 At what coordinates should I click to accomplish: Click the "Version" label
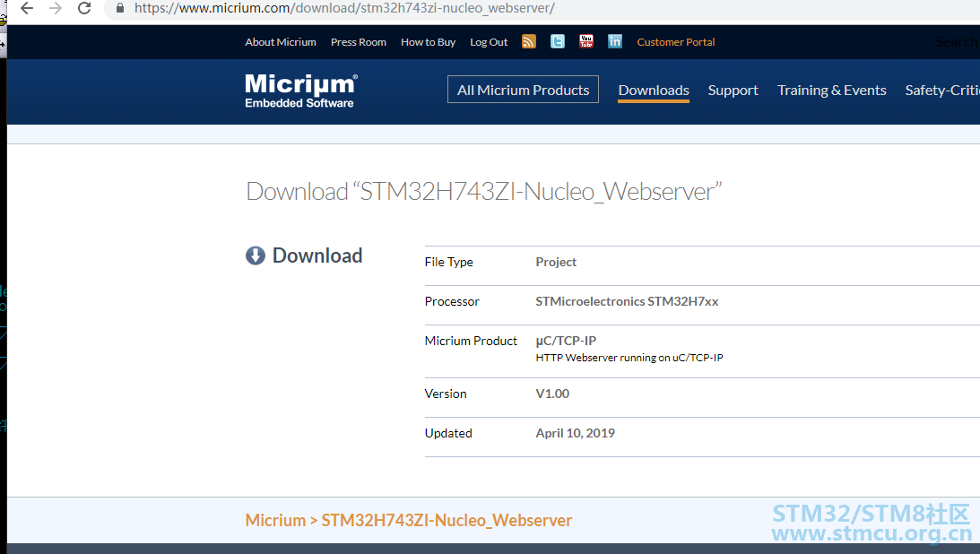(446, 394)
